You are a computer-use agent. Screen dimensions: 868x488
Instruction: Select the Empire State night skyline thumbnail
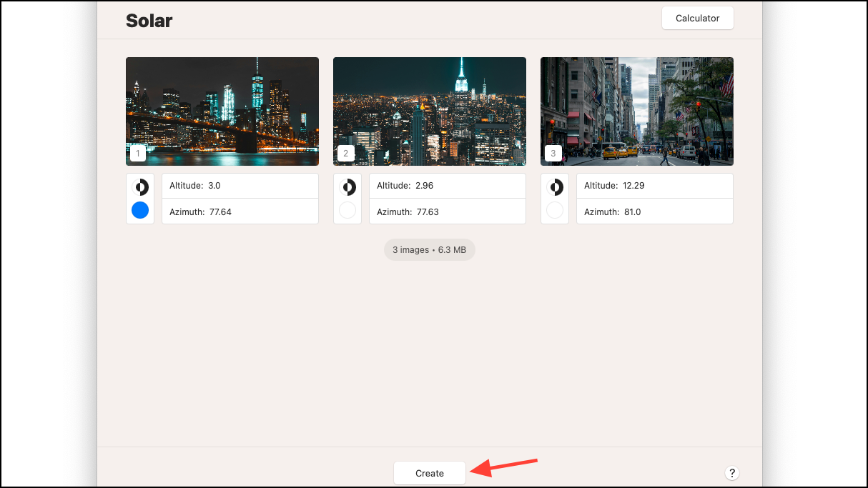pyautogui.click(x=430, y=111)
